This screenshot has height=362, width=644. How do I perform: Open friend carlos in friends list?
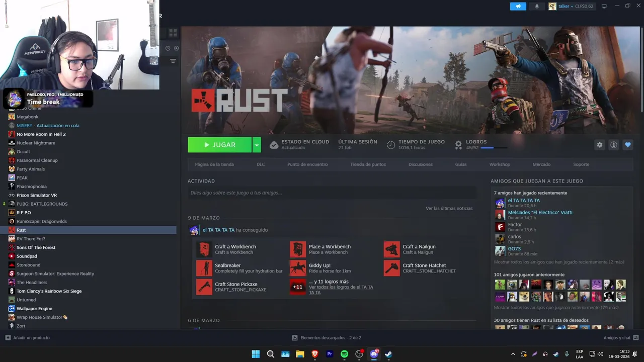[x=514, y=236]
